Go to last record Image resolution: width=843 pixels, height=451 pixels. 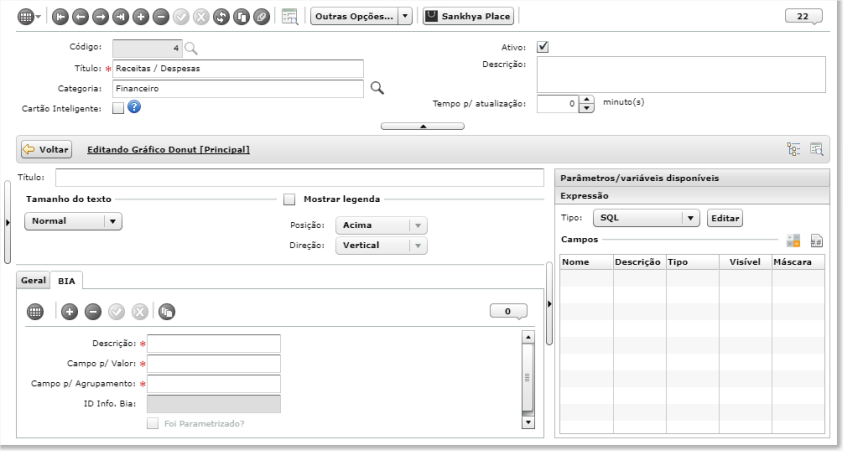[x=120, y=17]
